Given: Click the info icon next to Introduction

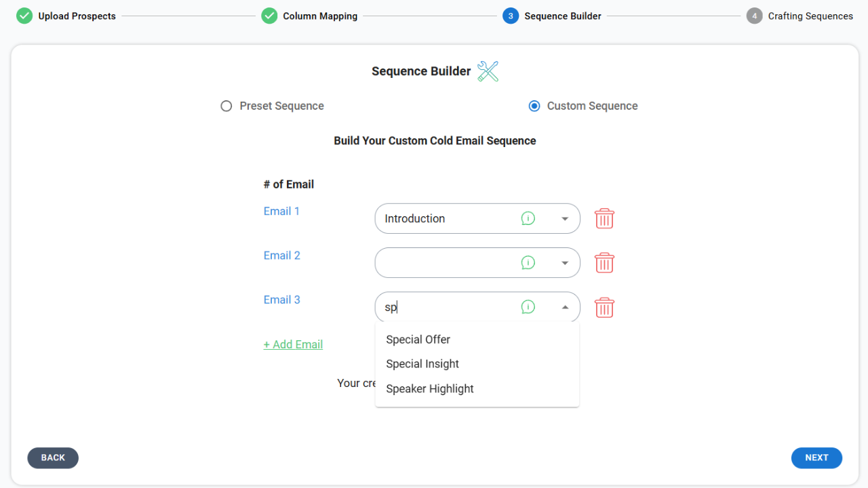Looking at the screenshot, I should coord(528,218).
